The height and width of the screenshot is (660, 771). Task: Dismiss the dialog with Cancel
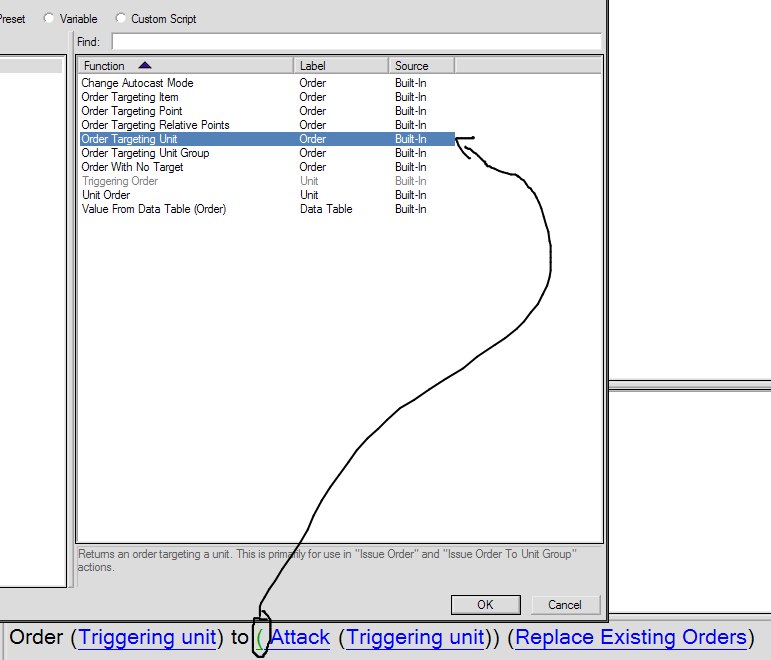click(565, 604)
